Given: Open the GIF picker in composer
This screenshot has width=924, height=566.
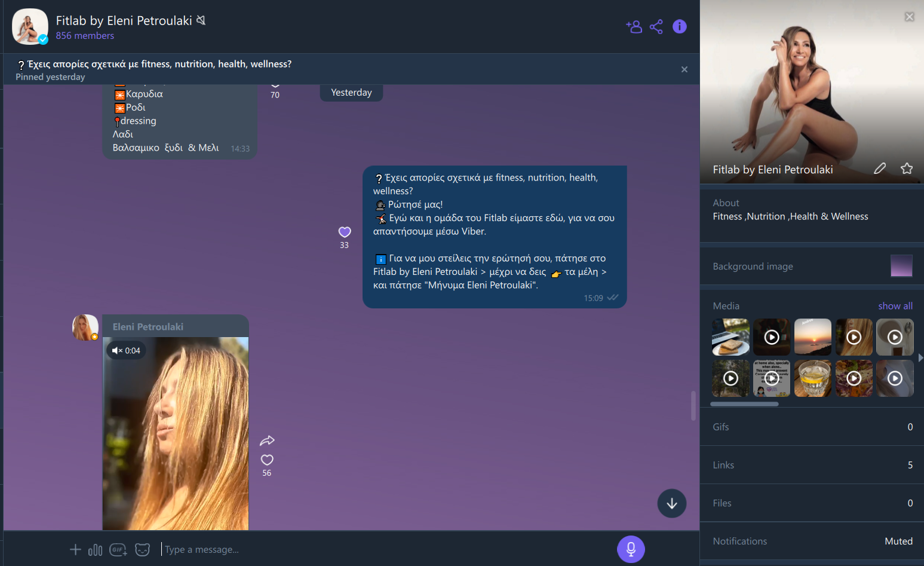Looking at the screenshot, I should (x=118, y=550).
